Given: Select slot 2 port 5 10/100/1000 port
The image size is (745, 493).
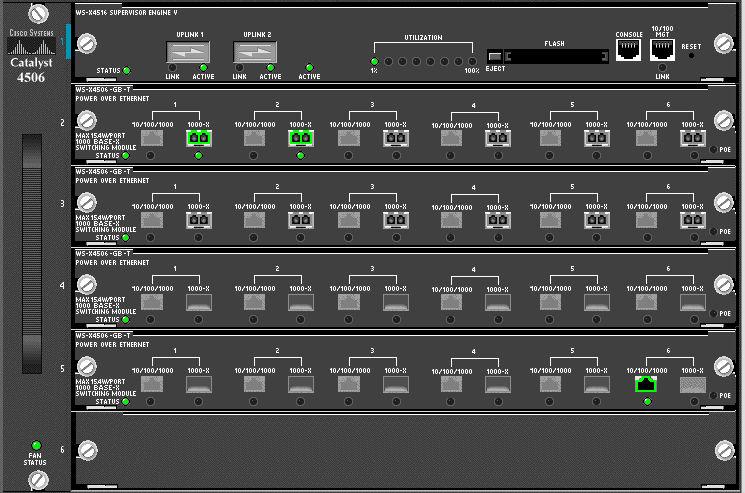Looking at the screenshot, I should pyautogui.click(x=550, y=138).
